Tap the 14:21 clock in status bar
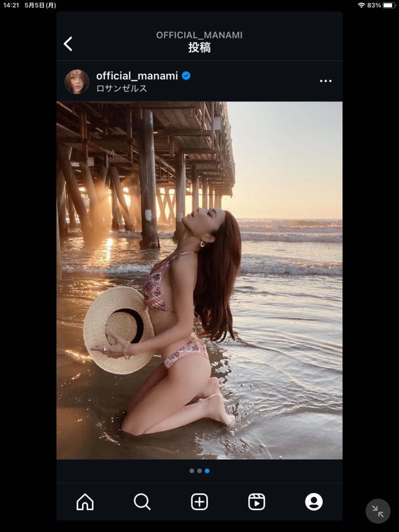Screen dimensions: 399x532 [11, 5]
